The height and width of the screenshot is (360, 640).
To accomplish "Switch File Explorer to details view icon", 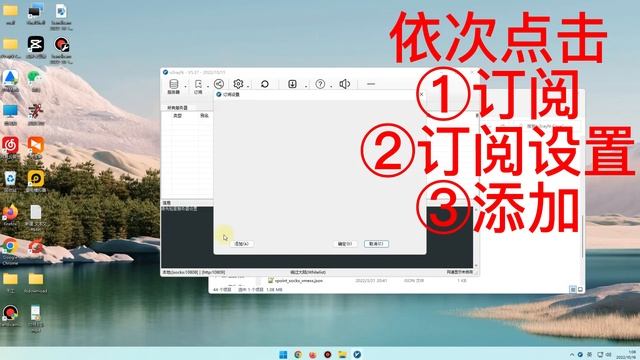I will pyautogui.click(x=573, y=289).
